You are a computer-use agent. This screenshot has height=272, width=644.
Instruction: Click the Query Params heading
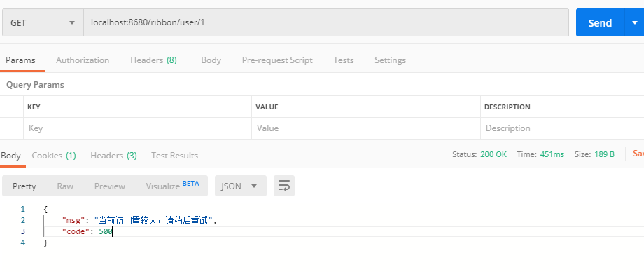tap(35, 85)
